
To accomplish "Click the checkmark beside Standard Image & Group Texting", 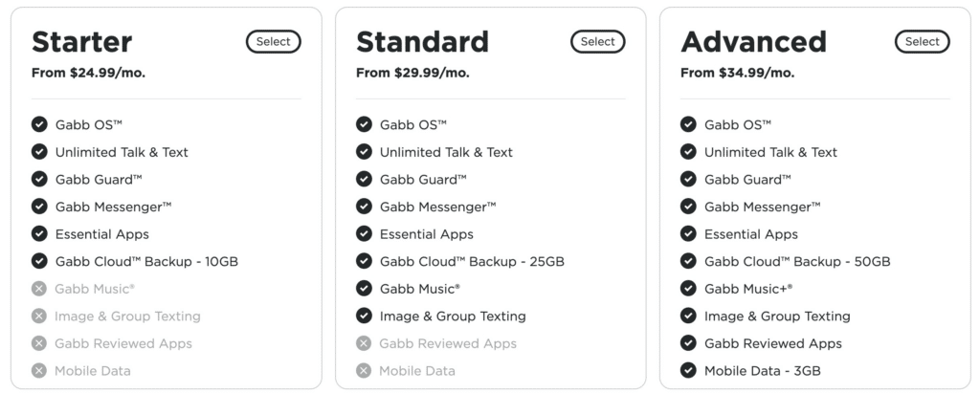I will coord(364,317).
